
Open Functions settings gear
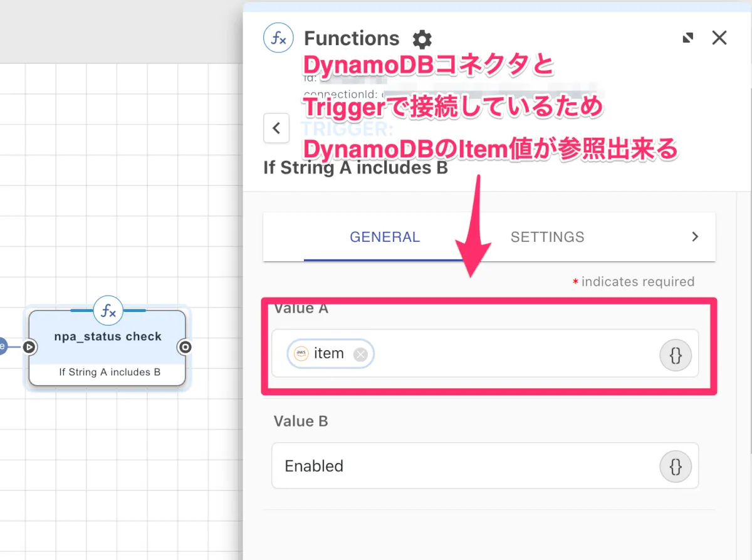coord(422,39)
